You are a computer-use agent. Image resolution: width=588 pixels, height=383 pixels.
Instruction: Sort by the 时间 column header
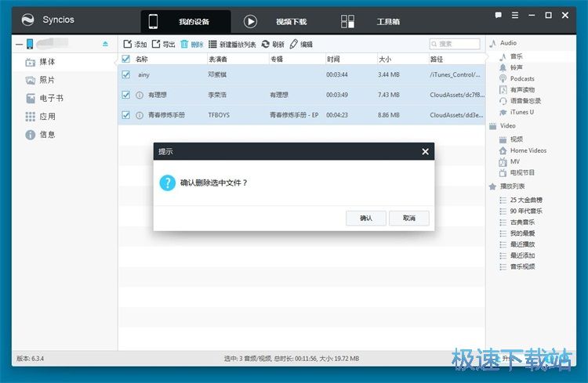click(333, 60)
